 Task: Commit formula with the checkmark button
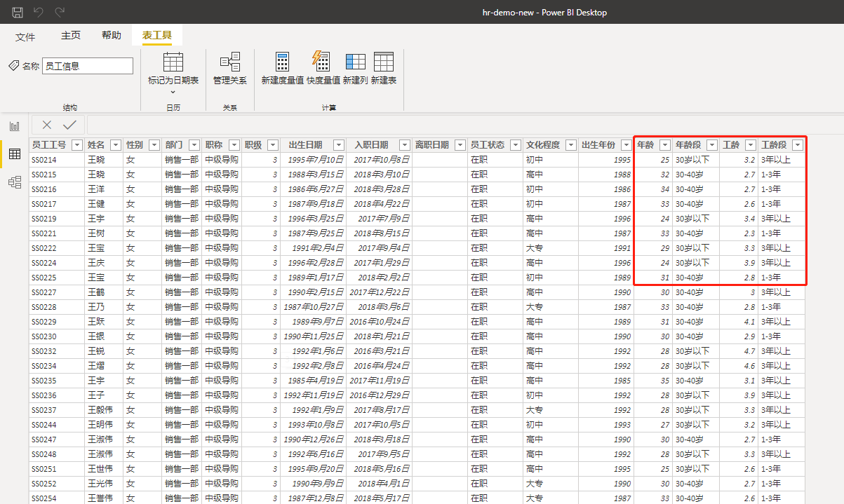(x=69, y=125)
